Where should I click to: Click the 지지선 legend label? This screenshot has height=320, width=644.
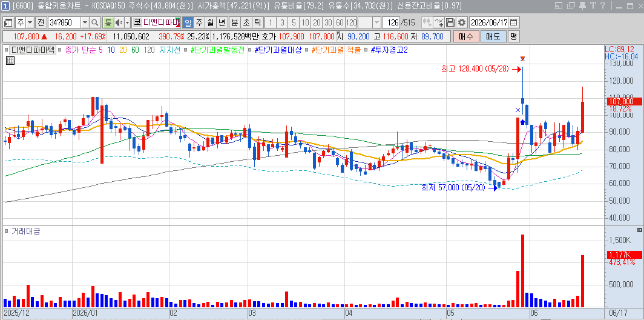click(169, 50)
